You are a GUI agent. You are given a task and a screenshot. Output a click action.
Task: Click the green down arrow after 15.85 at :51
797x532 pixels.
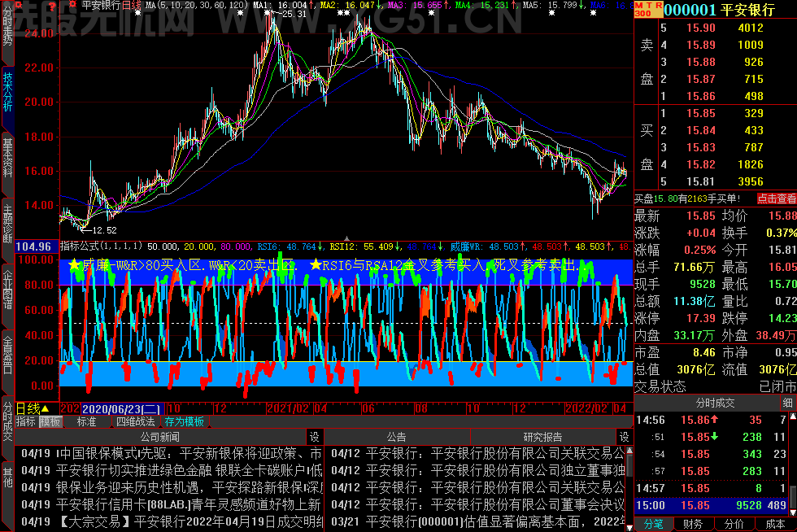tap(714, 436)
